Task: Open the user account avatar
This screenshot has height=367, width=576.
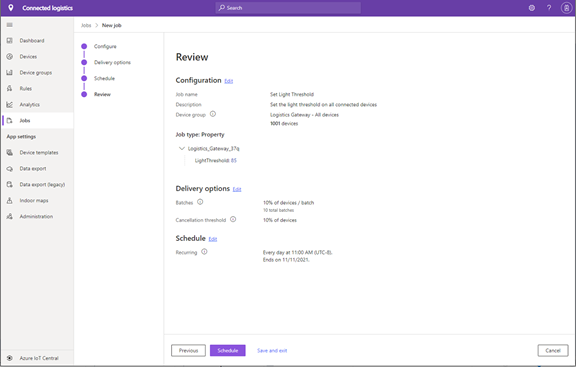Action: pyautogui.click(x=566, y=8)
